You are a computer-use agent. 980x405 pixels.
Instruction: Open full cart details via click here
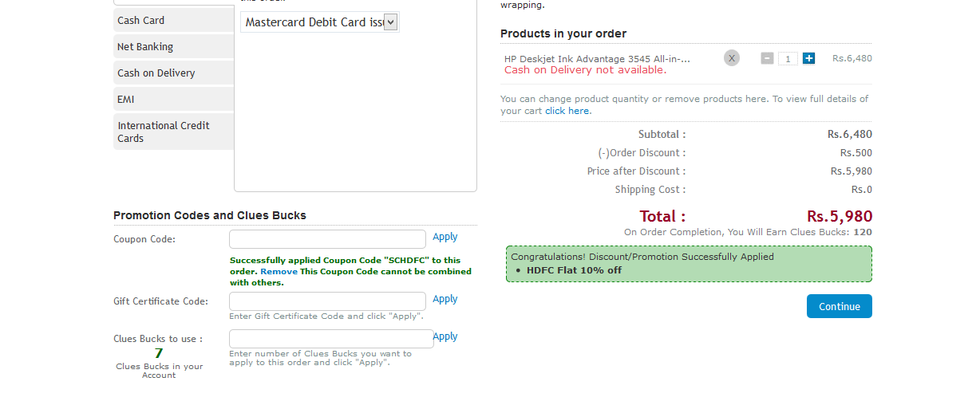coord(567,111)
